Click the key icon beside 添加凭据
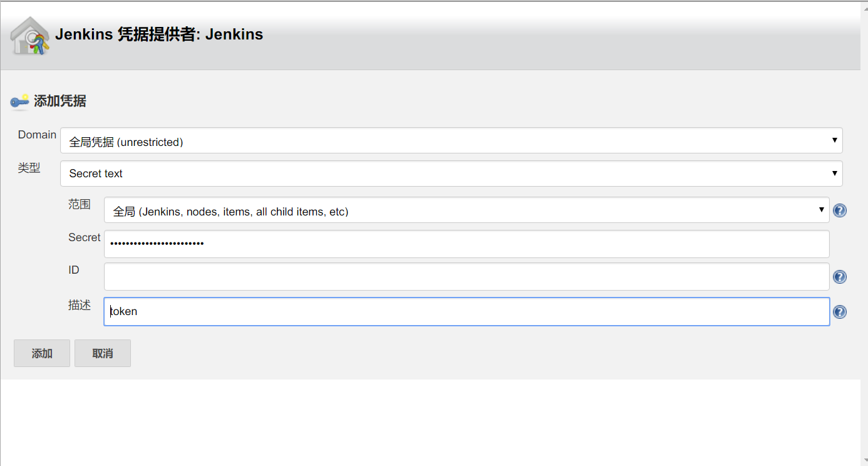The width and height of the screenshot is (868, 466). [19, 101]
